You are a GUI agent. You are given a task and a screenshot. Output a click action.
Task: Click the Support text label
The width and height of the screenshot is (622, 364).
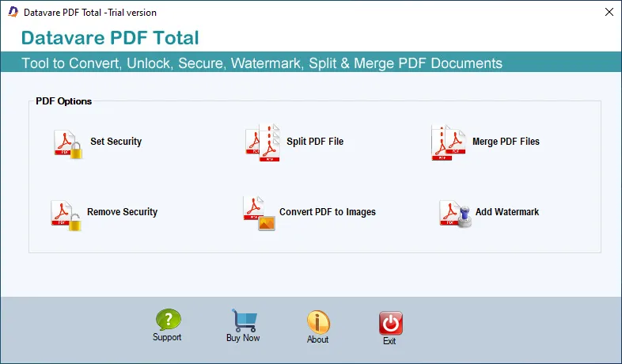[167, 337]
